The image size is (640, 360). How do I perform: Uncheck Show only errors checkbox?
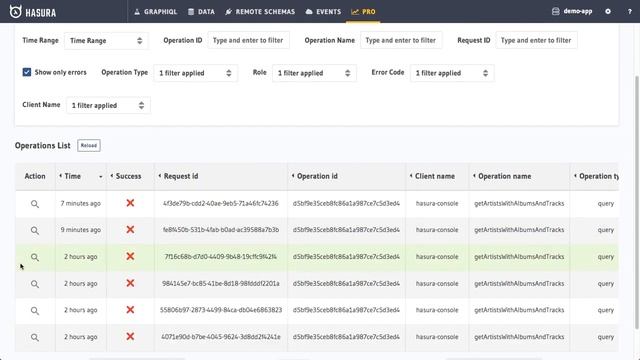click(27, 72)
